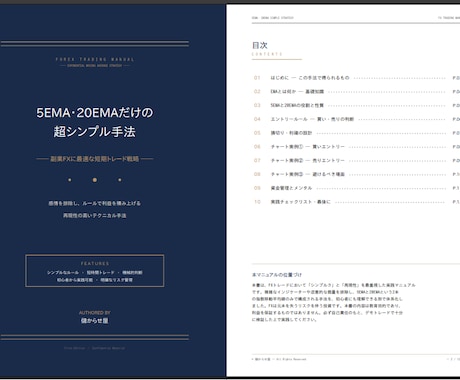Click the chapter number "10" in contents
The width and height of the screenshot is (460, 380).
[257, 202]
